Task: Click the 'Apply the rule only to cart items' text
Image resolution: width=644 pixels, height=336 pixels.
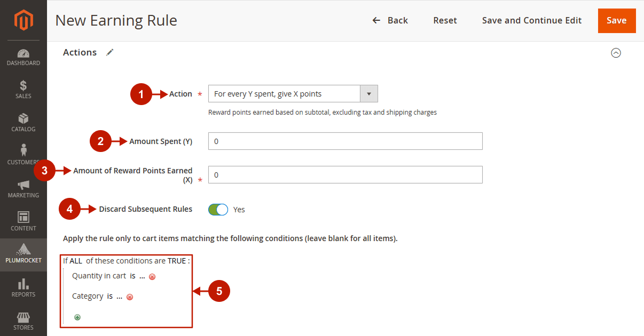Action: (x=230, y=238)
